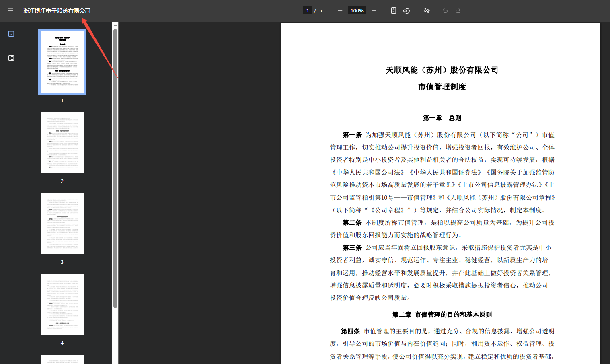Screen dimensions: 610x364
Task: Click the zoom out minus button
Action: pyautogui.click(x=340, y=11)
